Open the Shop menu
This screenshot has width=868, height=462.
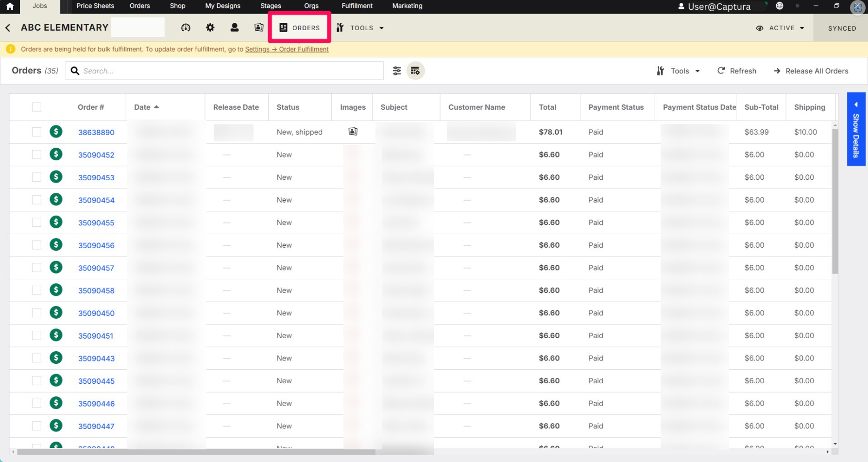pos(177,6)
